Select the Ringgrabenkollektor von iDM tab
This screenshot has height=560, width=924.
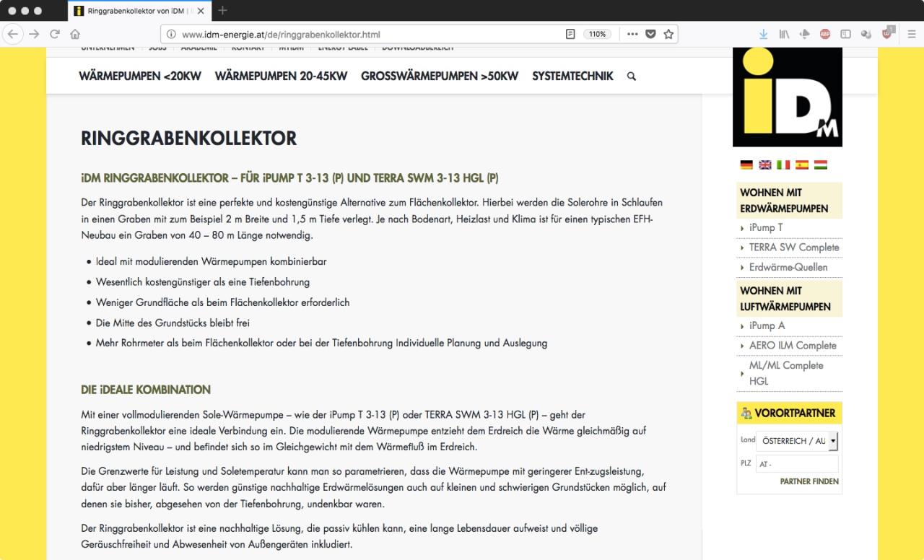(x=140, y=11)
